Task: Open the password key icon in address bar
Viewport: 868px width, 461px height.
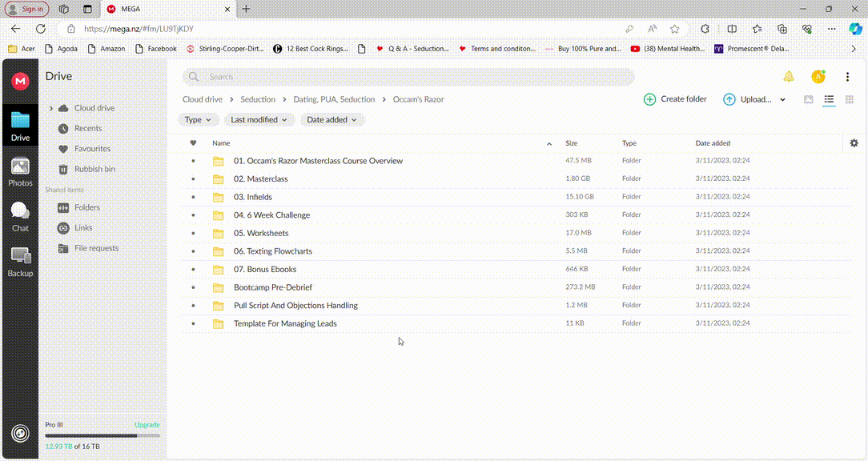Action: coord(629,29)
